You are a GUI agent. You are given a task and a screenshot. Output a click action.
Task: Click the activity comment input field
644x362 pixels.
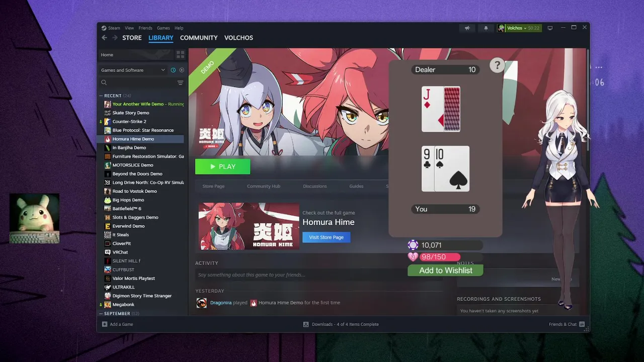pyautogui.click(x=318, y=275)
